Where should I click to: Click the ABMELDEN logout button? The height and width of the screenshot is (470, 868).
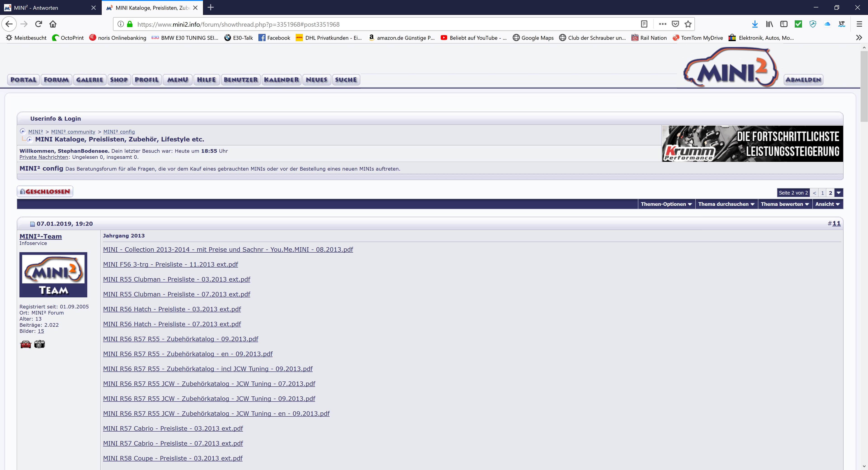[803, 80]
